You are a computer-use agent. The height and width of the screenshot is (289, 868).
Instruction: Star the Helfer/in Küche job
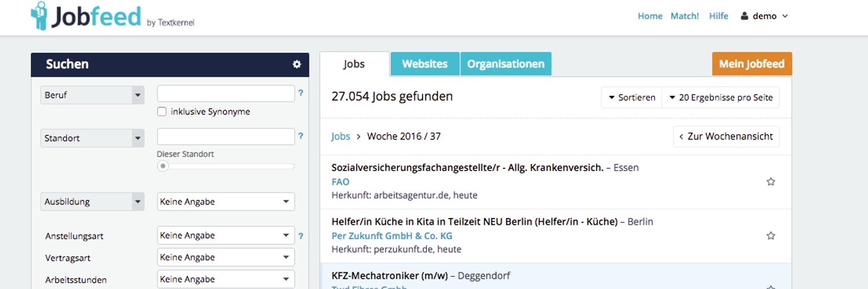[x=771, y=236]
